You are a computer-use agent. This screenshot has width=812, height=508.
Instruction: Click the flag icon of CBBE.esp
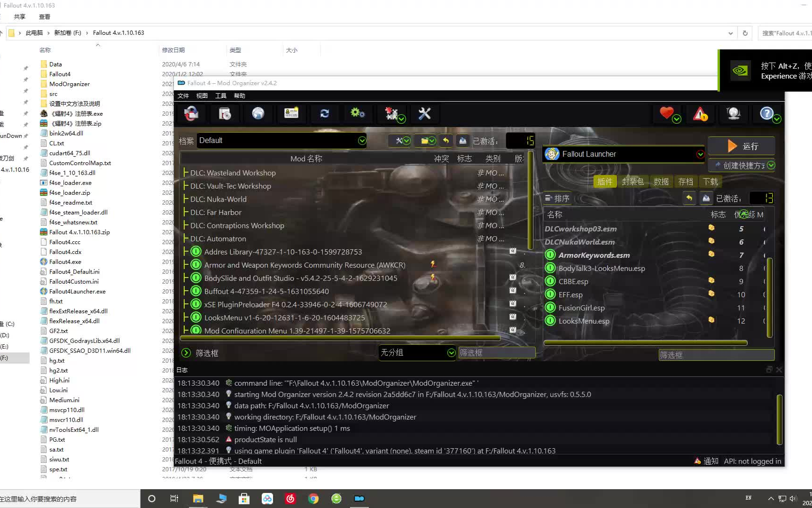pyautogui.click(x=711, y=281)
